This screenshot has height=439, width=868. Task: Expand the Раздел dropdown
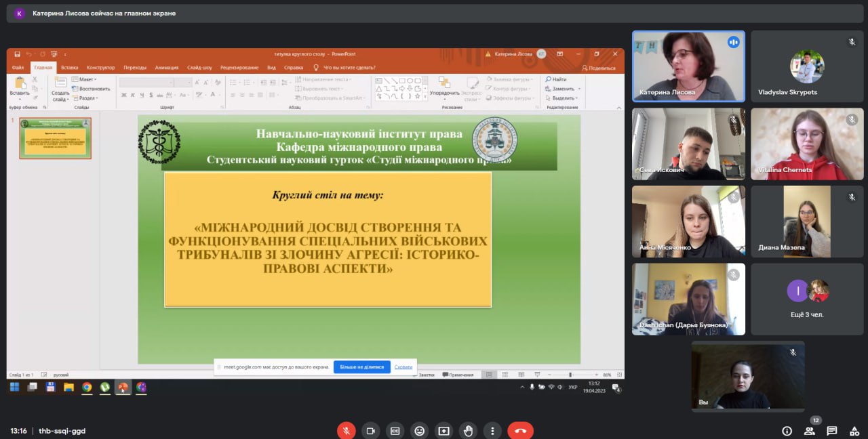tap(86, 98)
